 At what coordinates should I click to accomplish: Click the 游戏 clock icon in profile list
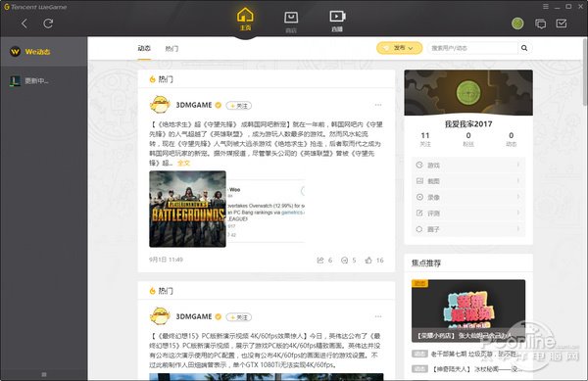[x=419, y=165]
